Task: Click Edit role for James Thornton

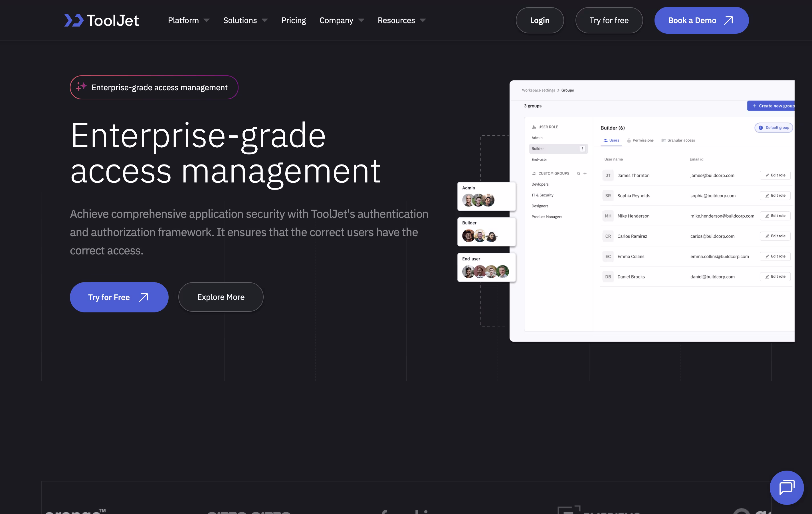Action: pos(775,175)
